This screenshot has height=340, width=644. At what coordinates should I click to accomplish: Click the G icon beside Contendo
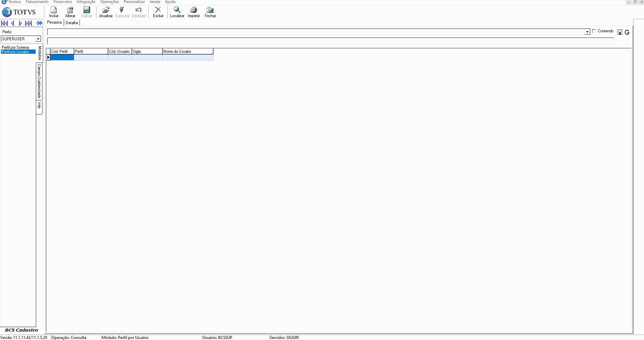627,32
